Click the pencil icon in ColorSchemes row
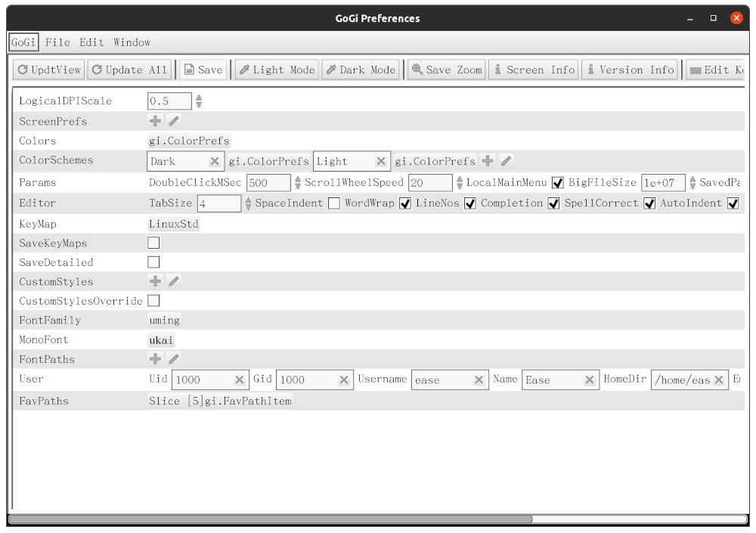 [x=507, y=161]
